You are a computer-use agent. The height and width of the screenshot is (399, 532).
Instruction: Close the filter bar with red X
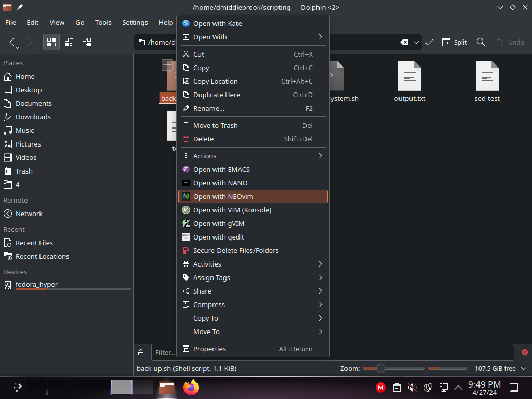[x=525, y=352]
